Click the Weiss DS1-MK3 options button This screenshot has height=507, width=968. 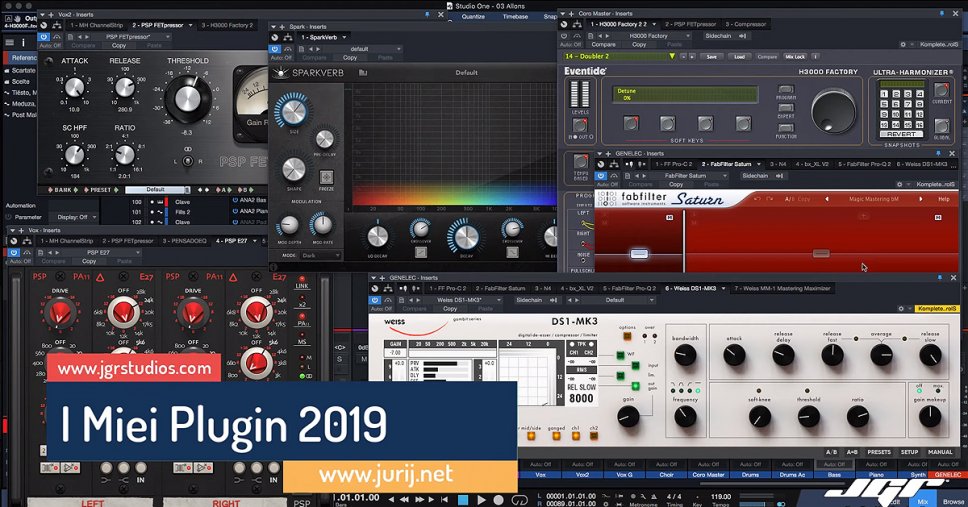tap(627, 336)
